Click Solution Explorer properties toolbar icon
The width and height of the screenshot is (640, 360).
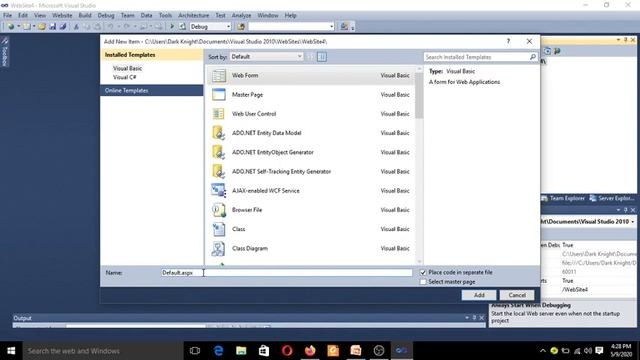547,51
